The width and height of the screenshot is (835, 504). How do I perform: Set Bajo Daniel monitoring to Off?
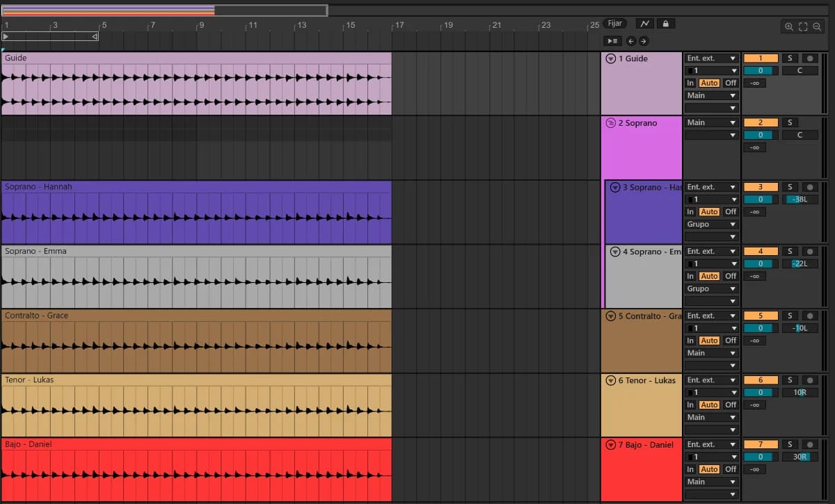point(730,469)
